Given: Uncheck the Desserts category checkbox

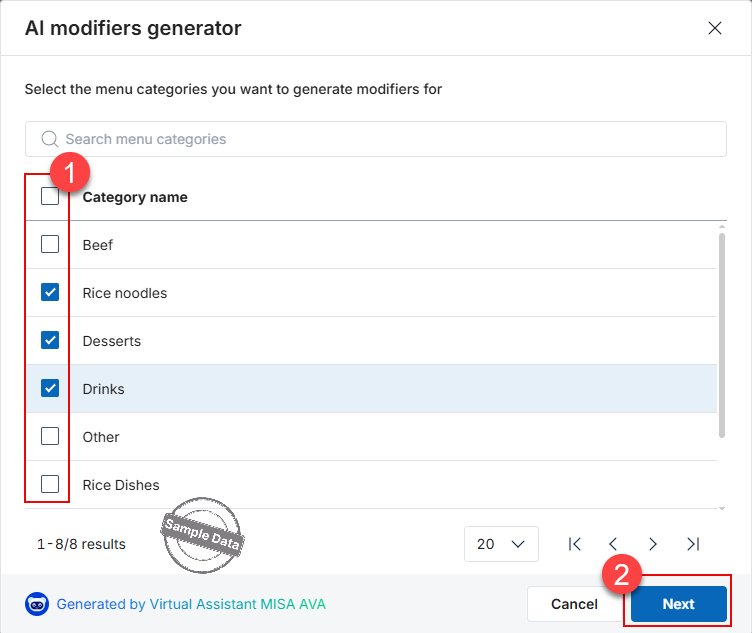Looking at the screenshot, I should pyautogui.click(x=50, y=340).
